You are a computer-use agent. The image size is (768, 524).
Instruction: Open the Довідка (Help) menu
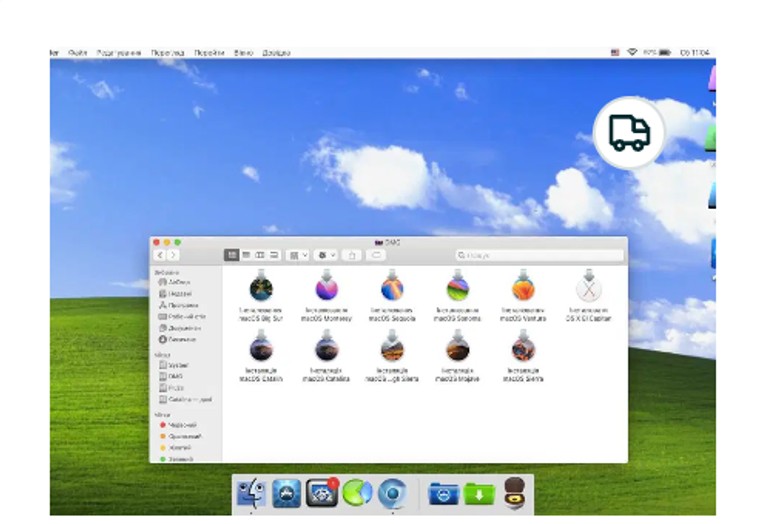[276, 52]
